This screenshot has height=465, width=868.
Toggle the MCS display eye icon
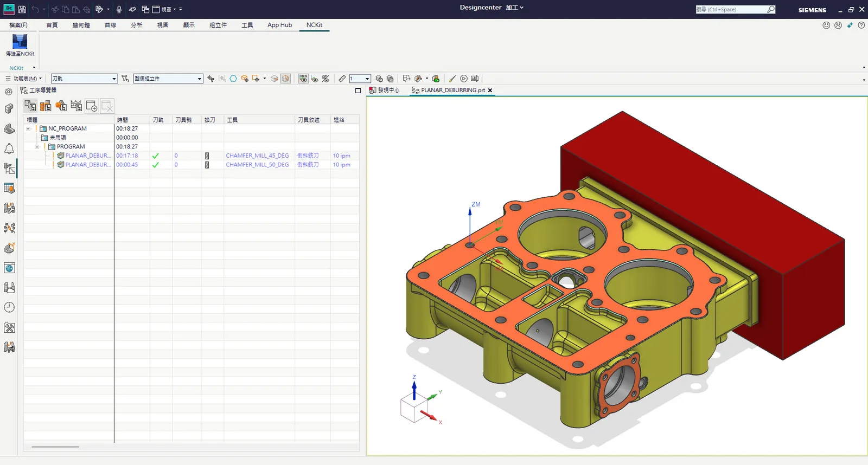(303, 79)
